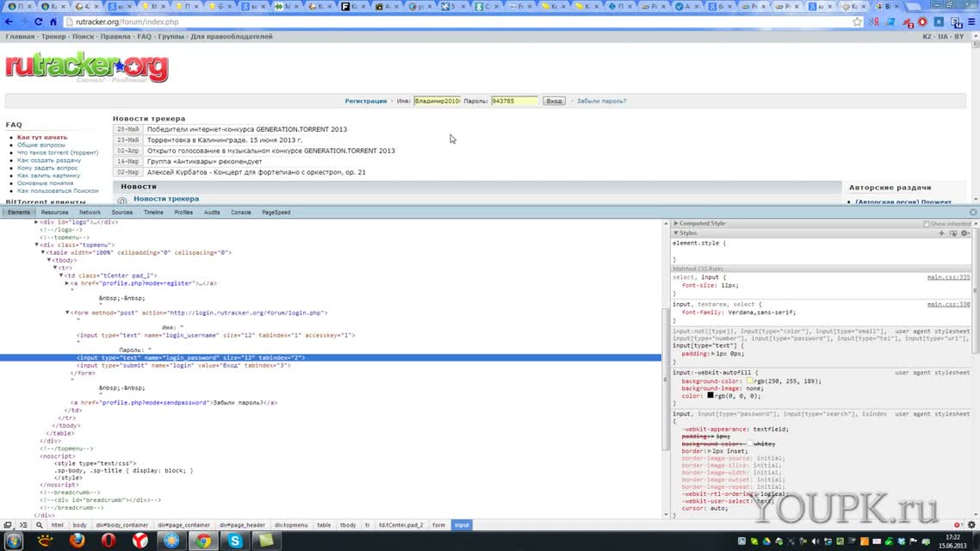Click the black color swatch rgb(0, 0, 0)

coord(710,395)
